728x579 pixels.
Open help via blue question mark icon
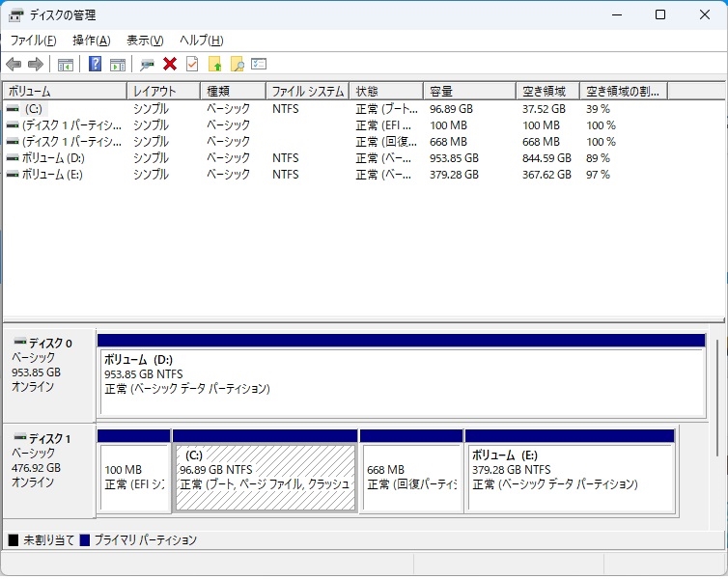pyautogui.click(x=96, y=65)
